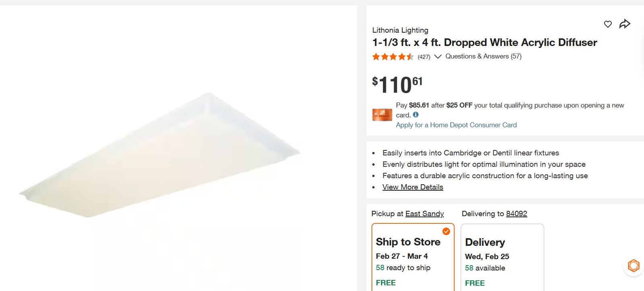Click the $110.61 price
The width and height of the screenshot is (644, 291).
pos(397,85)
